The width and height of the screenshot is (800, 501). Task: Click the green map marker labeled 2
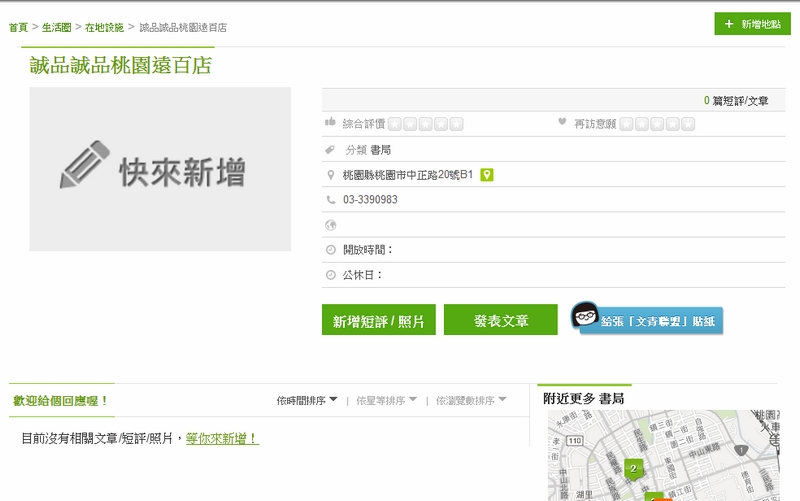click(633, 469)
